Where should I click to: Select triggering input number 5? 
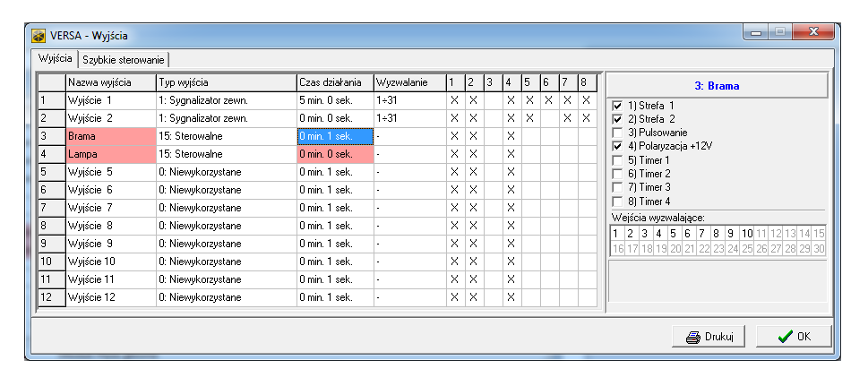673,234
